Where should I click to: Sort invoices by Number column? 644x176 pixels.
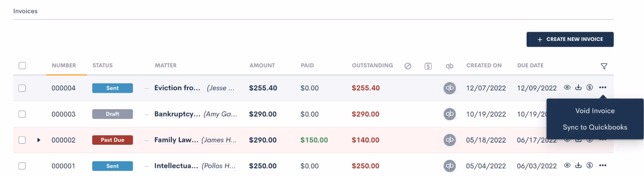pyautogui.click(x=64, y=65)
